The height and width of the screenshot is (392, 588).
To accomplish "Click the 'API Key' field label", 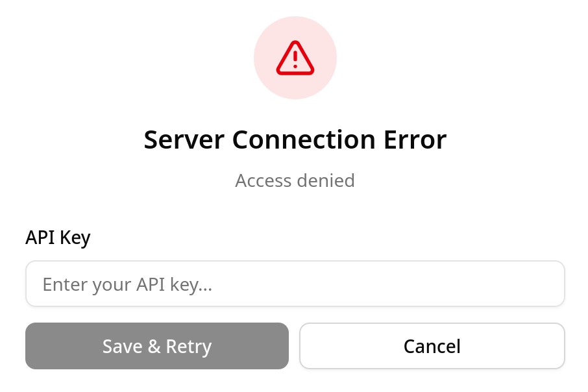I will click(58, 238).
